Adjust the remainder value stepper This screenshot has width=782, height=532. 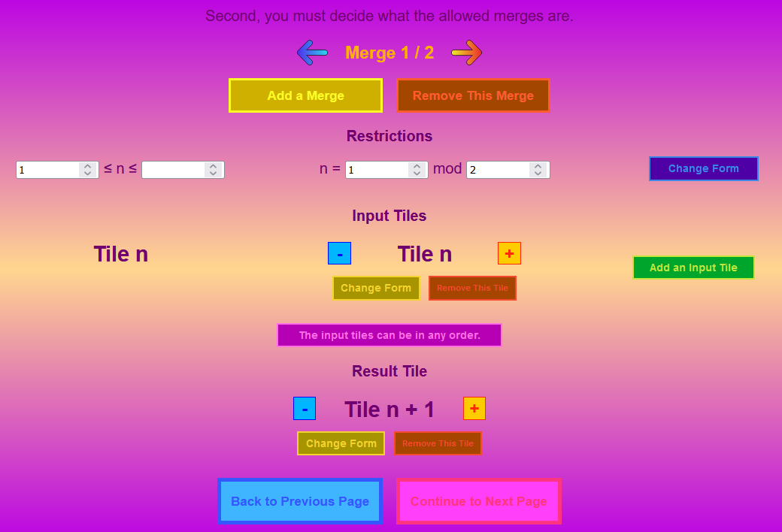[x=417, y=170]
